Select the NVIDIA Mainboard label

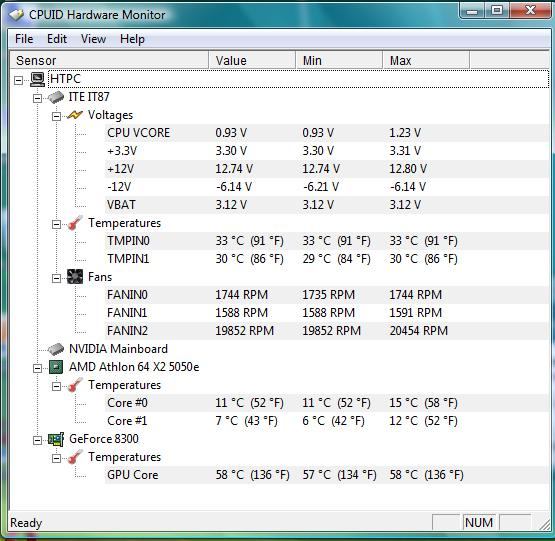118,349
